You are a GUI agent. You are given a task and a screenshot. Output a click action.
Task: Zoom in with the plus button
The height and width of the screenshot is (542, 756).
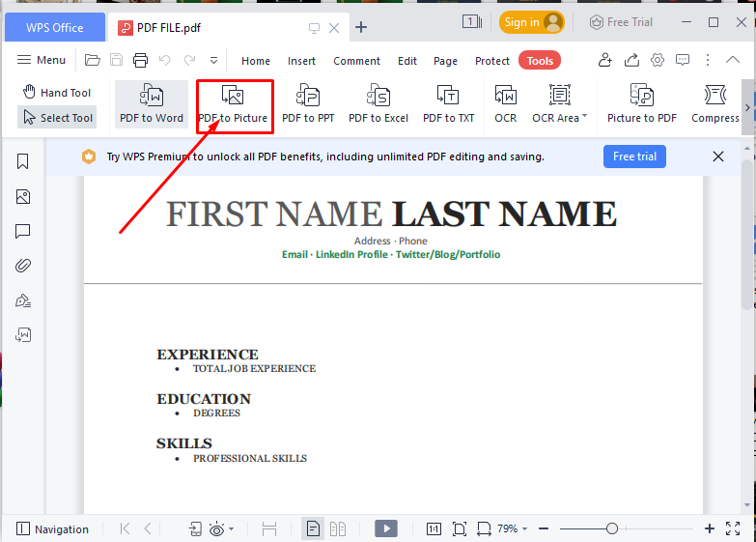click(x=710, y=528)
